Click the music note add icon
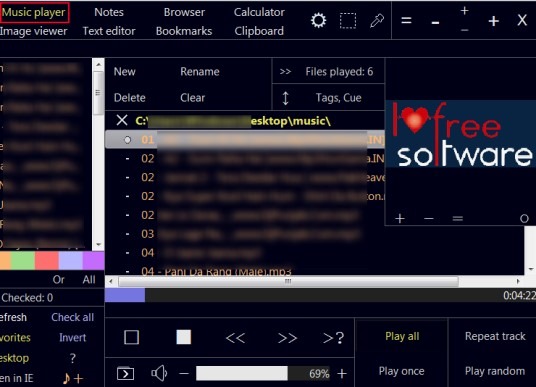Image resolution: width=536 pixels, height=387 pixels. 73,378
